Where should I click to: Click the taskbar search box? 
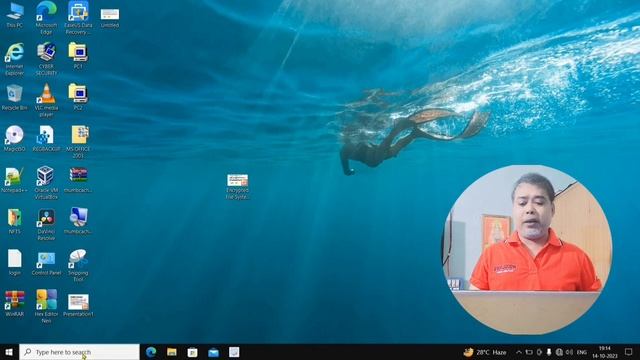[79, 352]
